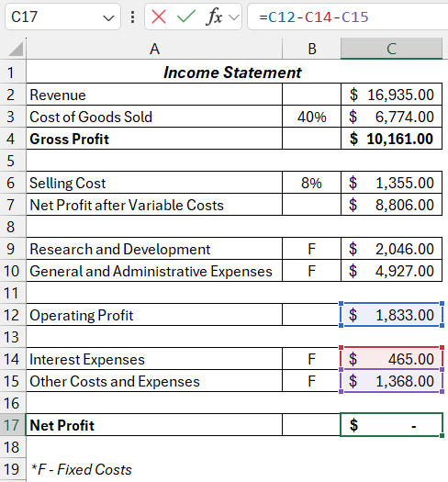Click the Name Box showing C17
Viewport: 448px width, 482px height.
[x=62, y=17]
